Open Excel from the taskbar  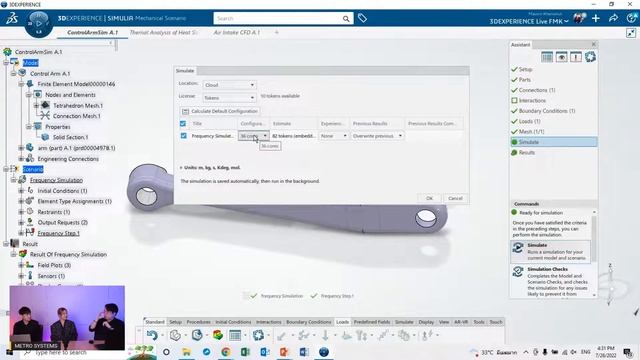[x=245, y=352]
